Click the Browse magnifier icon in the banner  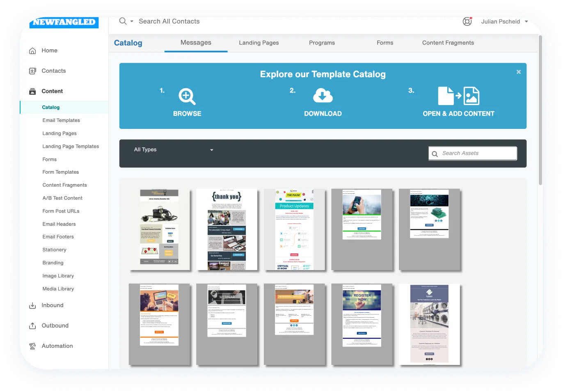187,96
